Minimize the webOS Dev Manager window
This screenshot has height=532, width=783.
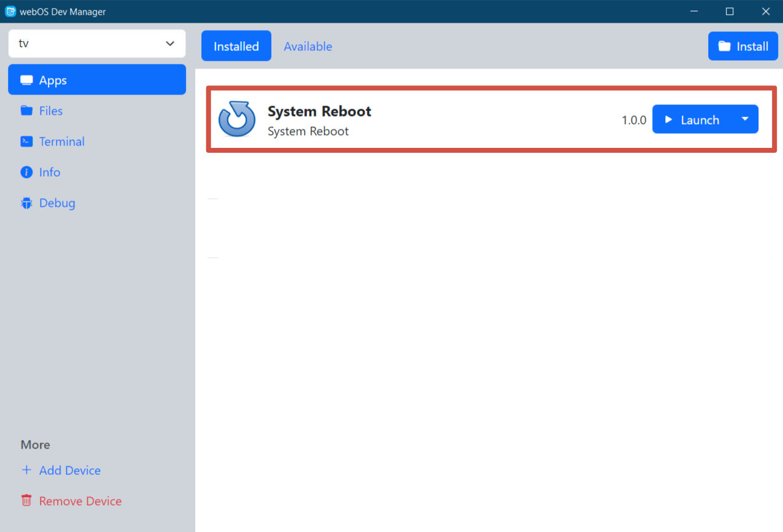click(x=694, y=12)
